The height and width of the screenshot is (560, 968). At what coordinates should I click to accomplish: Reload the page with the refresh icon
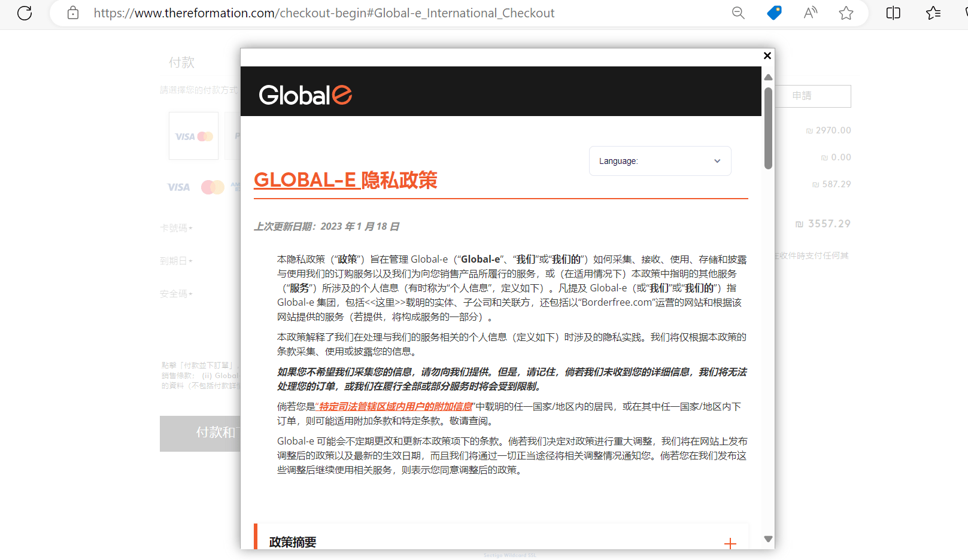pos(25,13)
